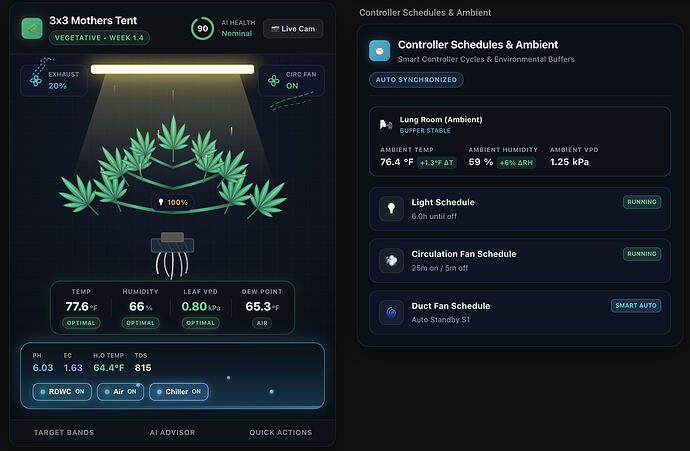Click the plant canopy illustration
690x451 pixels.
coord(173,167)
